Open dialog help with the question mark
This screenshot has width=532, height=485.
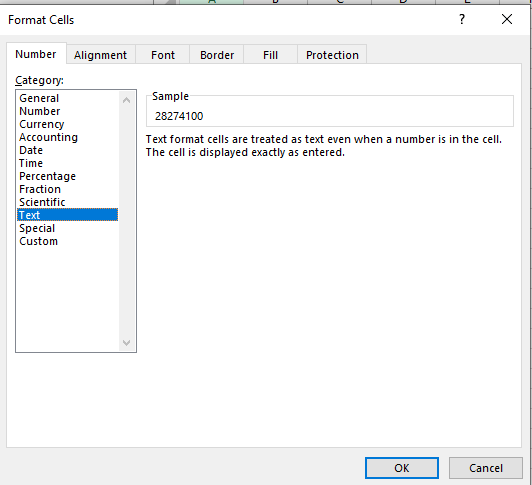pos(462,19)
